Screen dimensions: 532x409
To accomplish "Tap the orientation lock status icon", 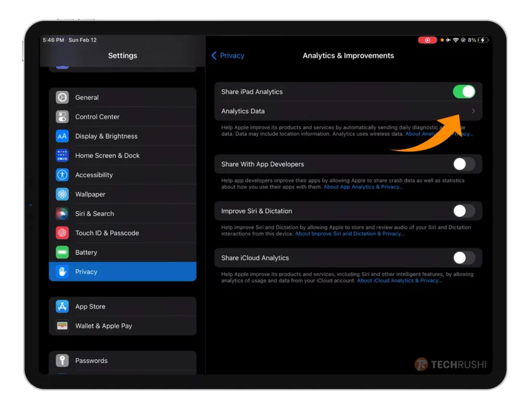I will coord(463,40).
